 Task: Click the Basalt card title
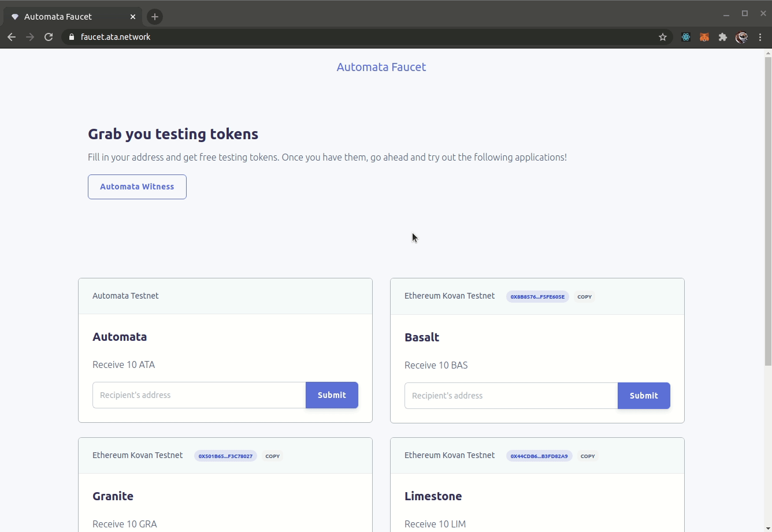(x=422, y=337)
